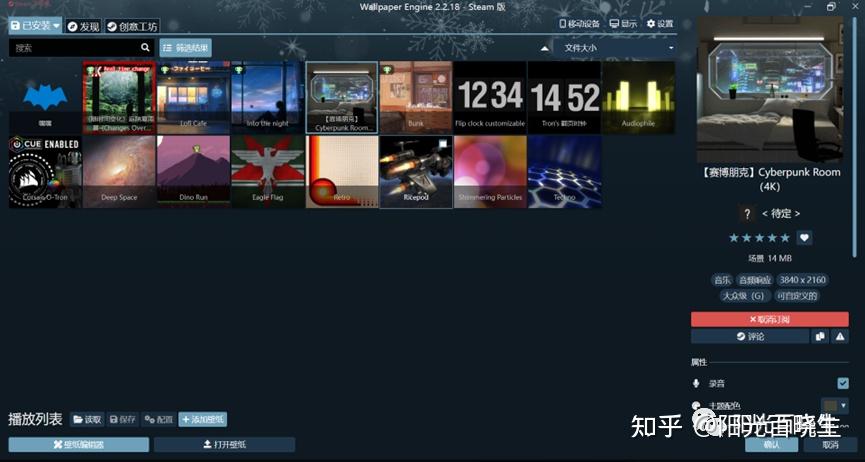The image size is (865, 462).
Task: Click the large Cyberpunk Room preview image
Action: [770, 89]
